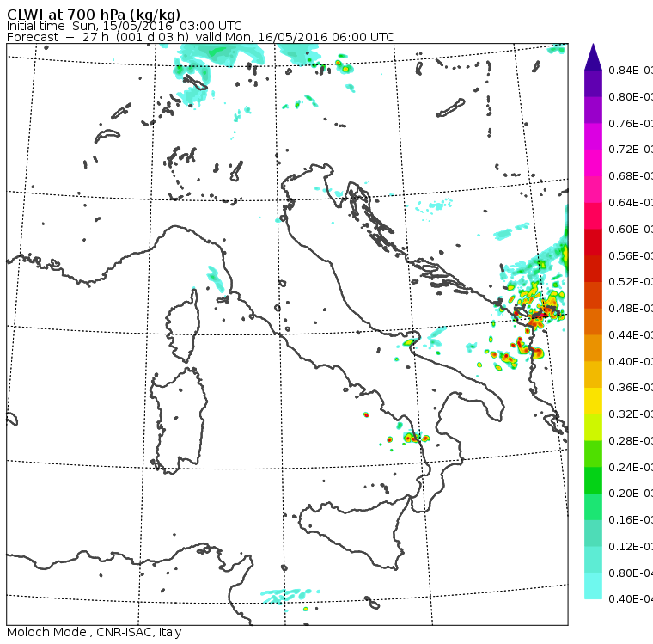The height and width of the screenshot is (644, 653).
Task: Click the Sardinia island outline on the map
Action: click(179, 421)
